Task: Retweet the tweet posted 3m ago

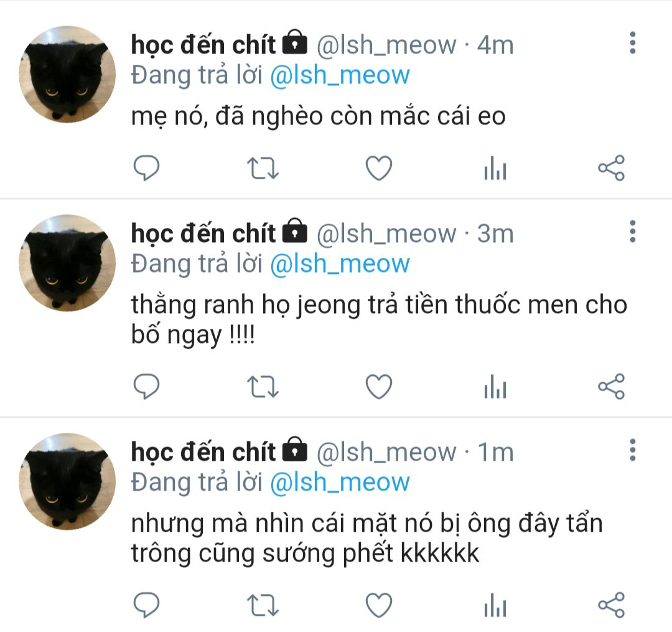Action: 263,387
